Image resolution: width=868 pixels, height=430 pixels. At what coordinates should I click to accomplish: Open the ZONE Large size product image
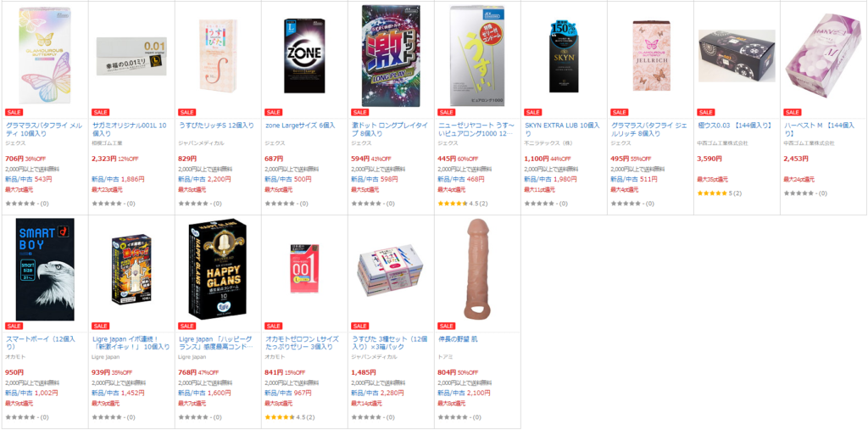[x=304, y=55]
